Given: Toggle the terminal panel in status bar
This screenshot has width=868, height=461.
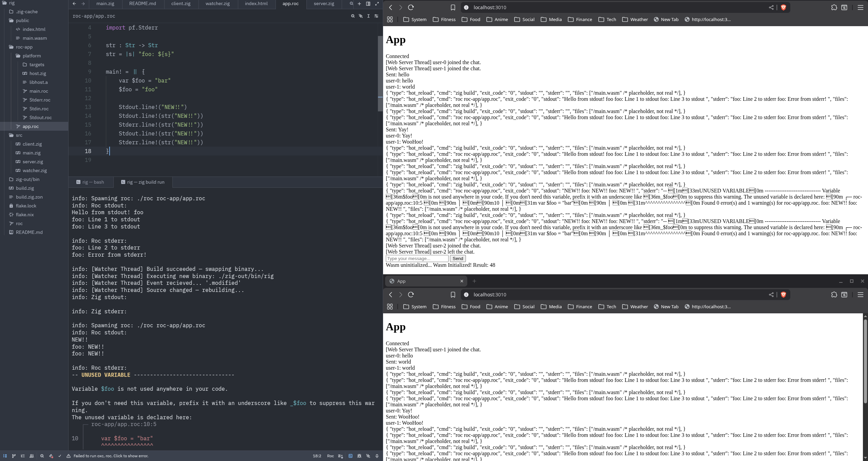Looking at the screenshot, I should (351, 456).
